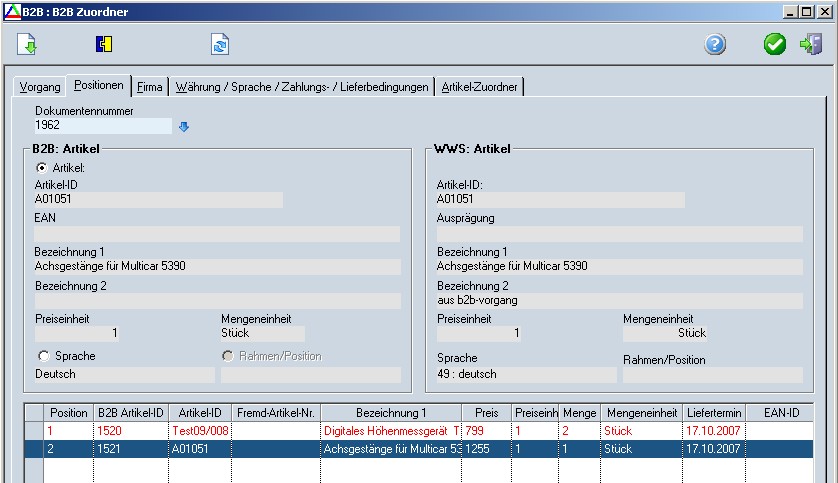Viewport: 838px width, 483px height.
Task: Click the refresh document toolbar icon
Action: 220,45
